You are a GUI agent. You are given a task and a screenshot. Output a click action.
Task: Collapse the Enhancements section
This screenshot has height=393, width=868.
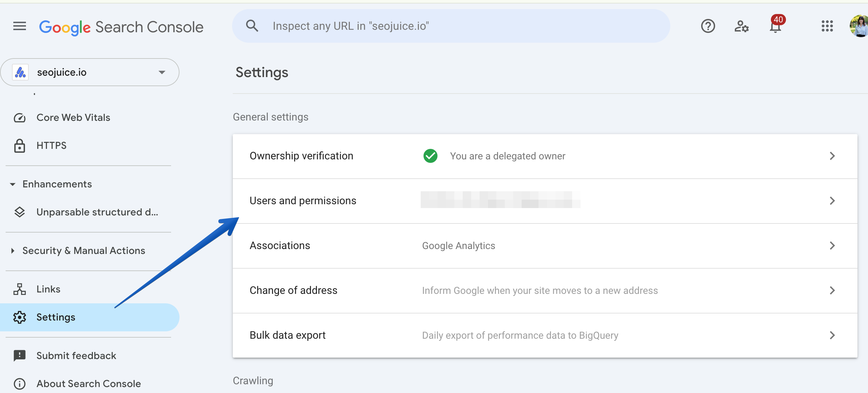[13, 184]
